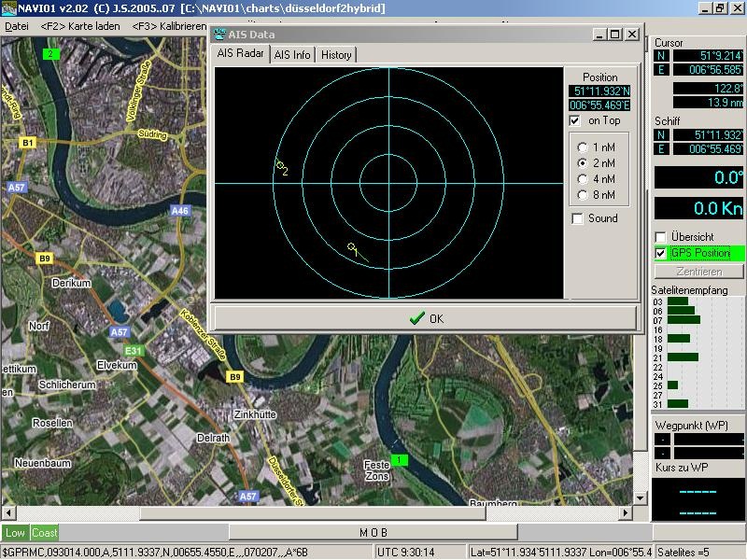This screenshot has width=747, height=560.
Task: Select the 4 nM radar range
Action: pyautogui.click(x=584, y=179)
